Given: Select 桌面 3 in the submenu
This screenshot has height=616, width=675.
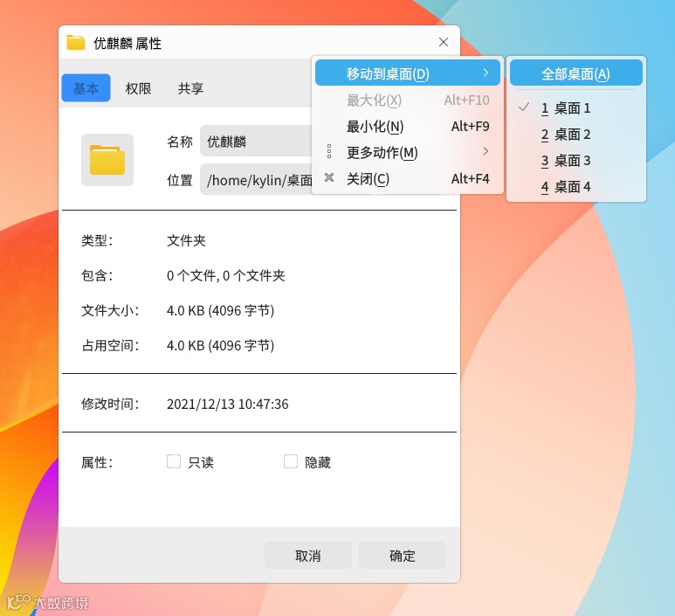Looking at the screenshot, I should coord(576,161).
